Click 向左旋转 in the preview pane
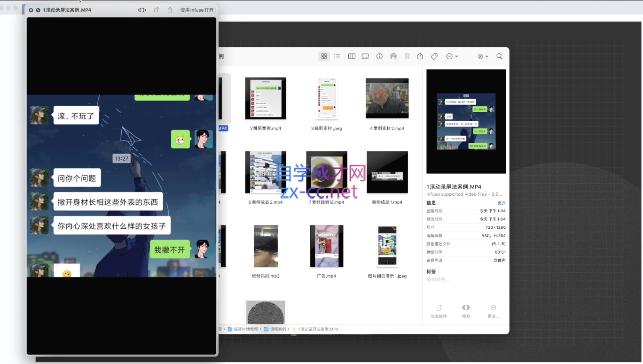 (x=439, y=311)
